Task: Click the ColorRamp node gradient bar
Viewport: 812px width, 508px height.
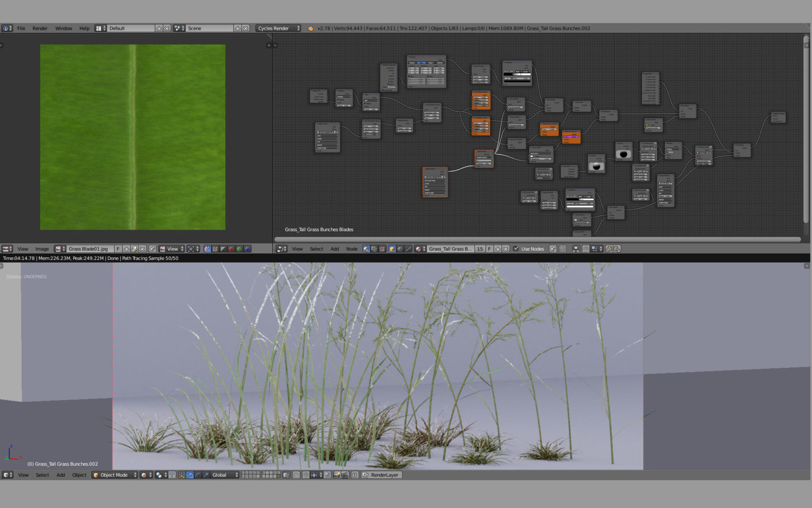Action: pos(580,199)
